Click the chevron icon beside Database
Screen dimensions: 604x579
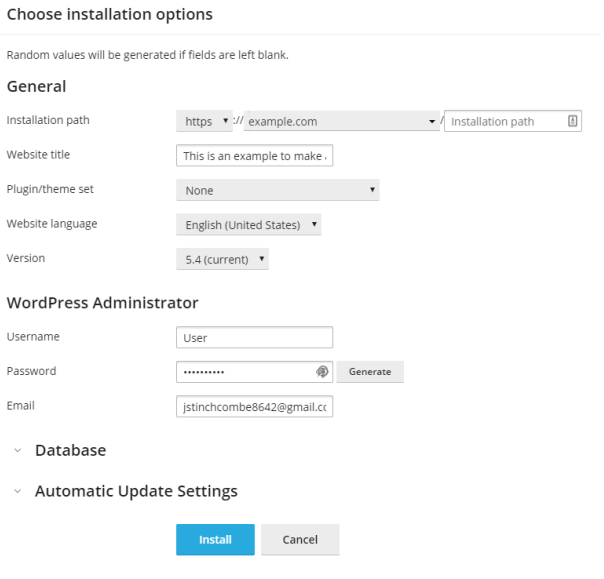(18, 451)
